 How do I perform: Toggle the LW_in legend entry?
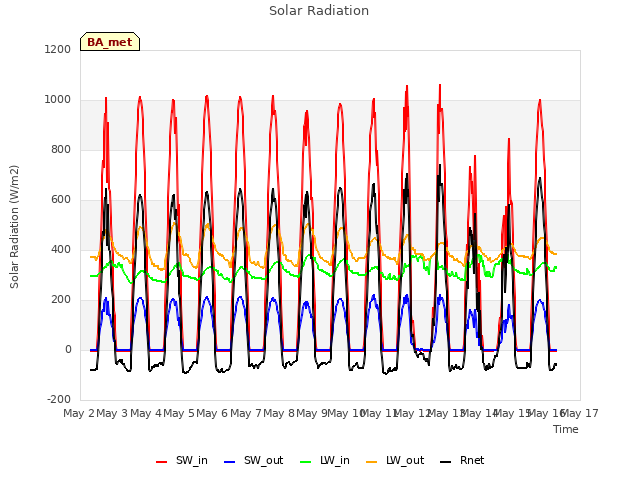click(325, 460)
